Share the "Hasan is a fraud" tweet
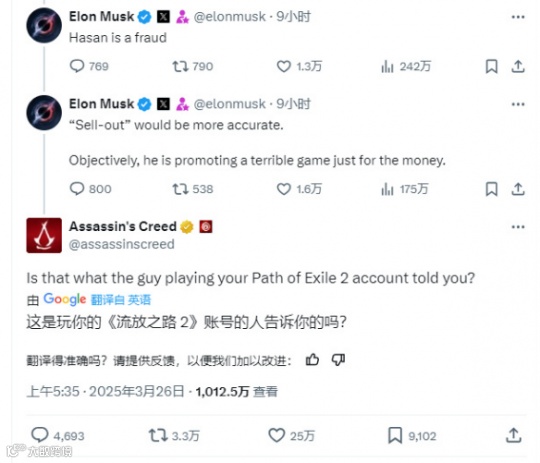The height and width of the screenshot is (463, 540). pyautogui.click(x=518, y=66)
